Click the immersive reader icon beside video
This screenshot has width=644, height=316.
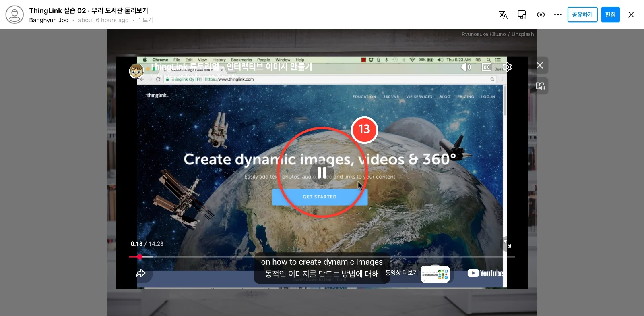pos(540,86)
